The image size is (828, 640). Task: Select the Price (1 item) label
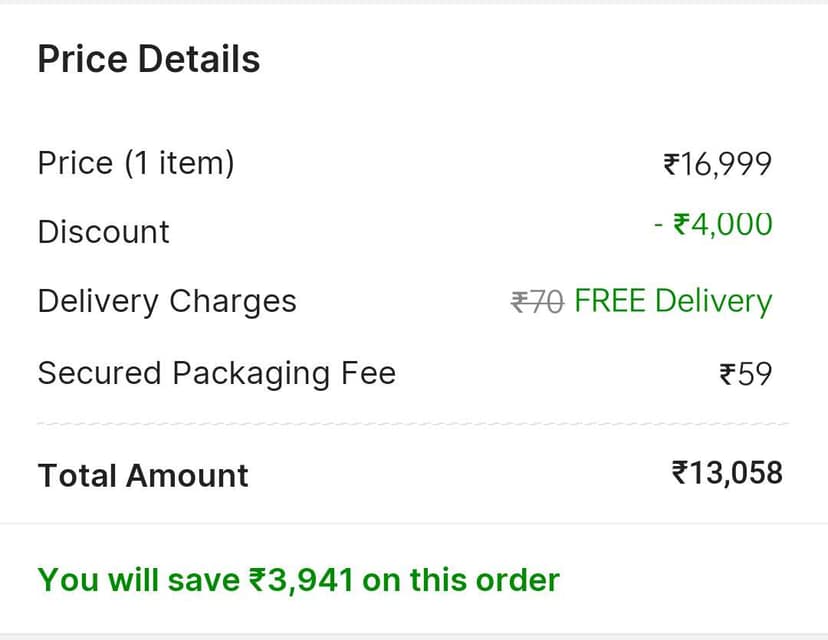[135, 162]
